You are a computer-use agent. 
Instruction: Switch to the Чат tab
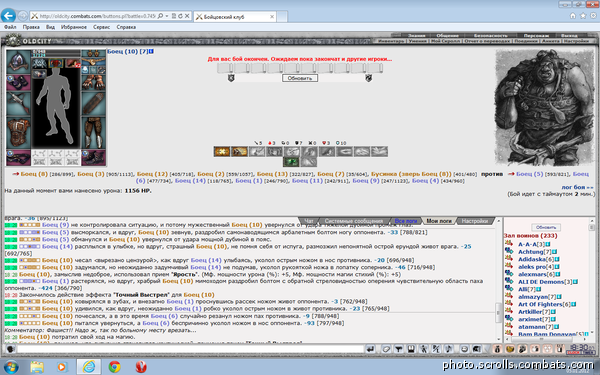(308, 221)
